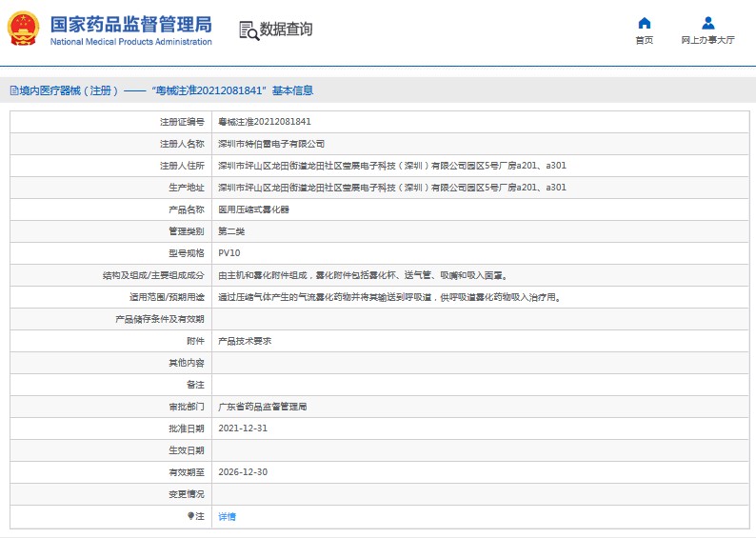Click model value PV10
Image resolution: width=756 pixels, height=538 pixels.
[229, 253]
